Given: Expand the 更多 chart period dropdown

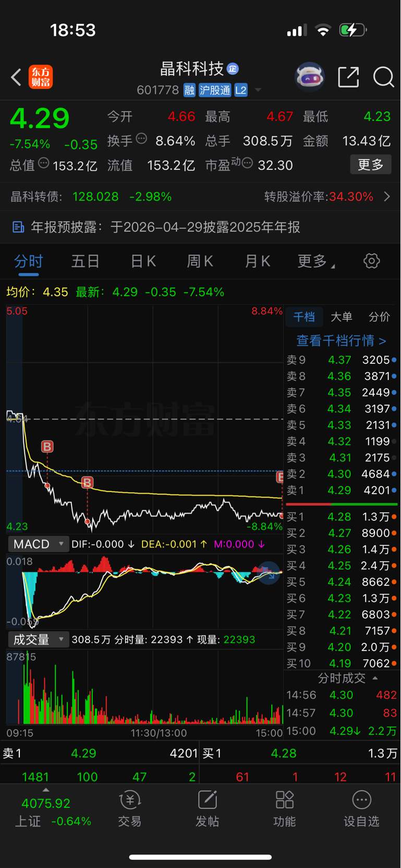Looking at the screenshot, I should pyautogui.click(x=316, y=261).
